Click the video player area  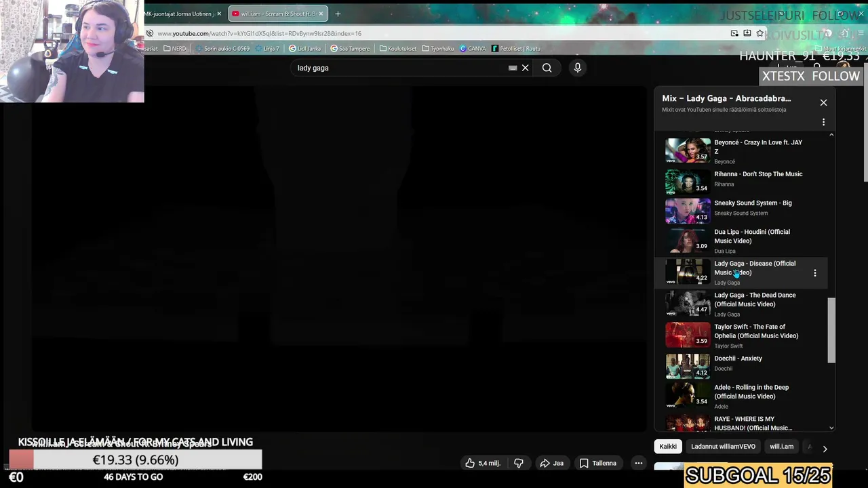coord(339,258)
